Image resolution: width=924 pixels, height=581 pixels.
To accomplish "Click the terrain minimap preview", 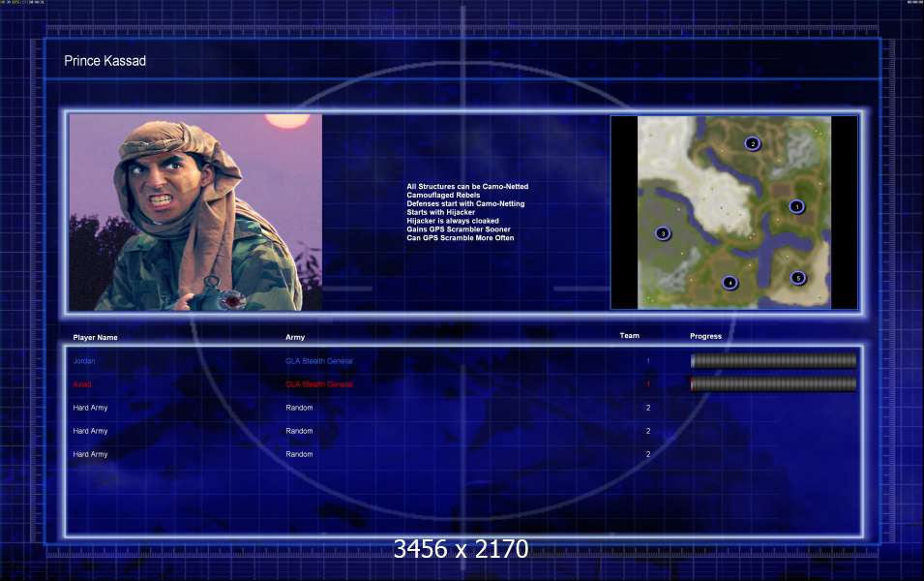I will point(734,212).
